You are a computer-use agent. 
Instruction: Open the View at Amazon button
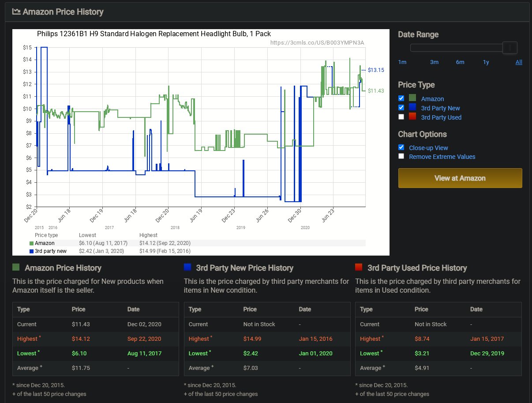[x=460, y=178]
